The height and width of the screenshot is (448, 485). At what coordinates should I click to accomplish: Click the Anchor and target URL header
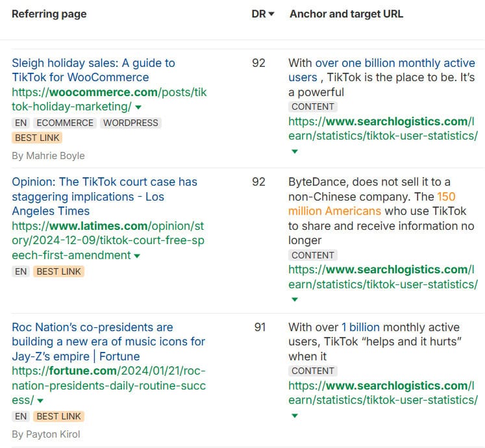click(x=347, y=14)
